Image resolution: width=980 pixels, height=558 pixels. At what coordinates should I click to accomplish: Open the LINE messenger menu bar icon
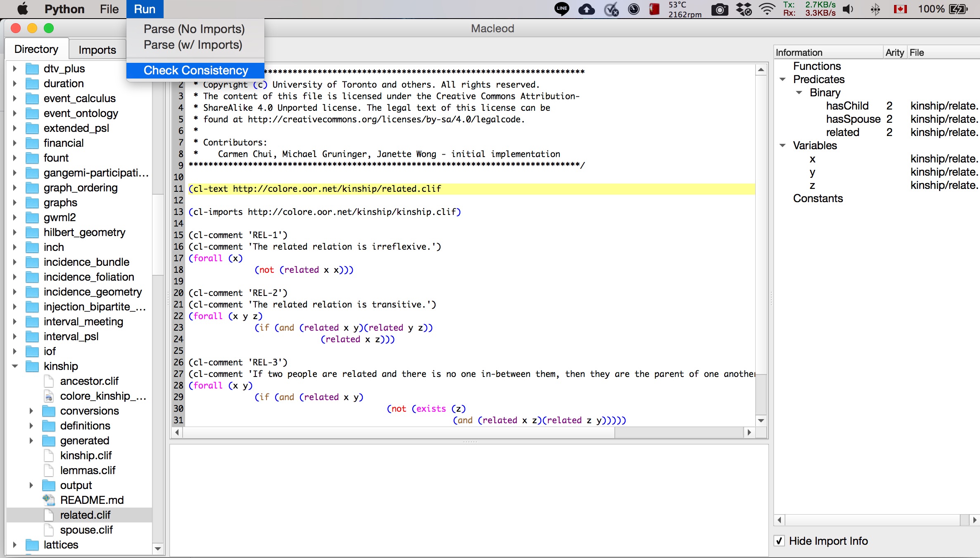coord(561,9)
